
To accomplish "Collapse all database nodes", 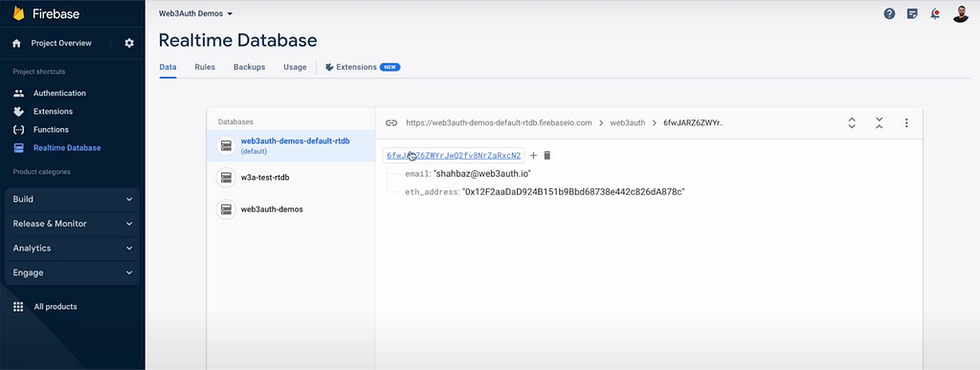I will click(x=879, y=123).
